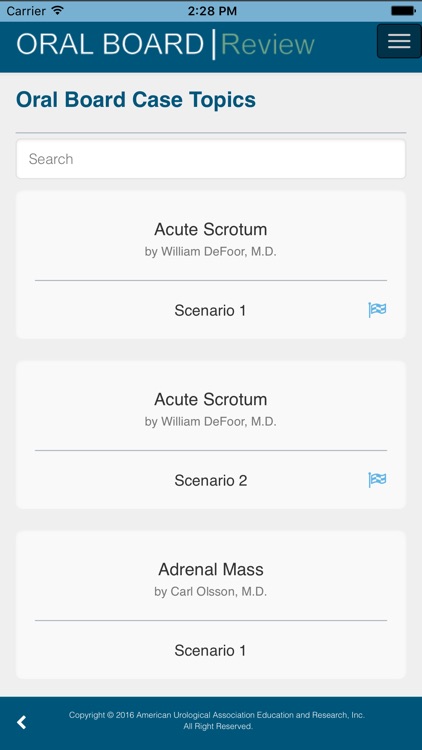422x750 pixels.
Task: Click the Search input field
Action: (211, 159)
